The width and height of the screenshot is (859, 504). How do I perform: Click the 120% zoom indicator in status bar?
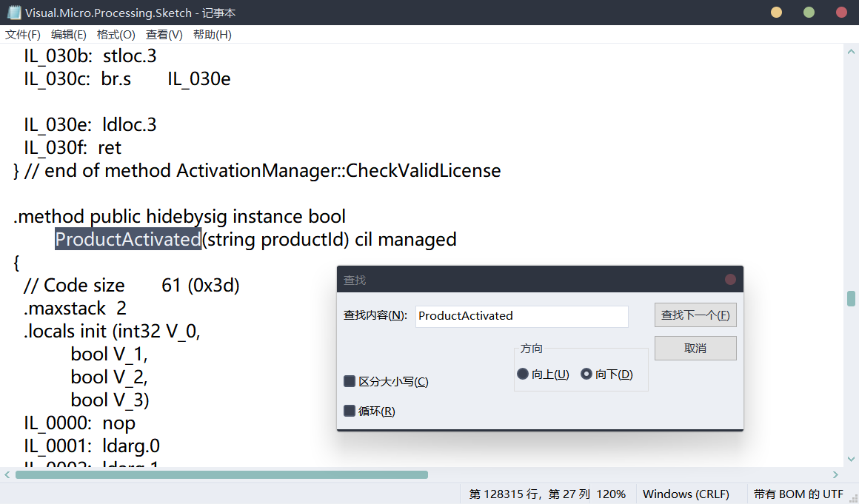click(x=612, y=493)
